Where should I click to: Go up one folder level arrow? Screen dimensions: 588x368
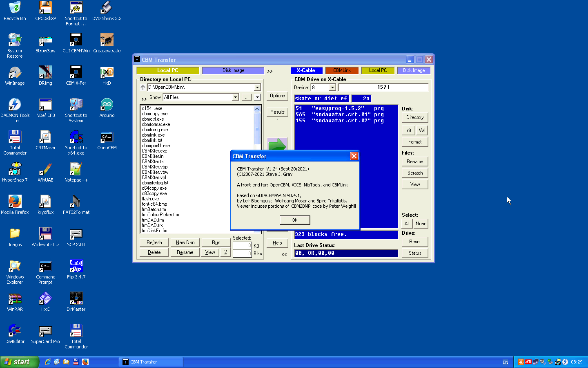143,87
